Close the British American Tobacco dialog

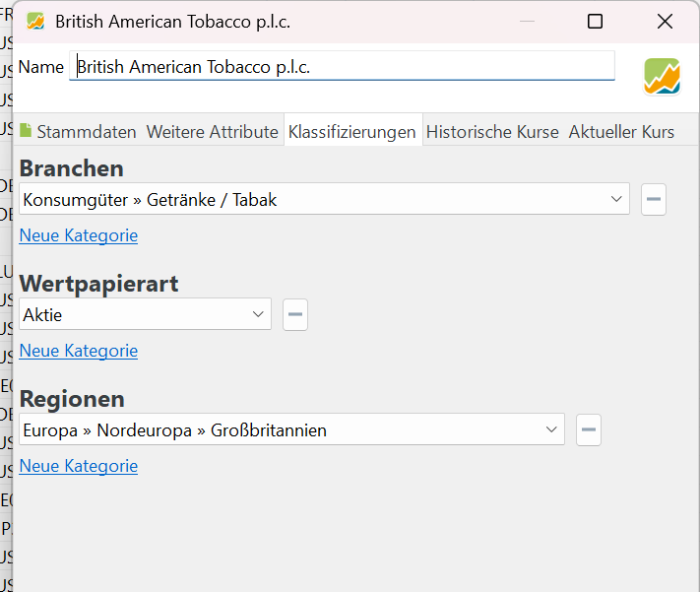665,22
